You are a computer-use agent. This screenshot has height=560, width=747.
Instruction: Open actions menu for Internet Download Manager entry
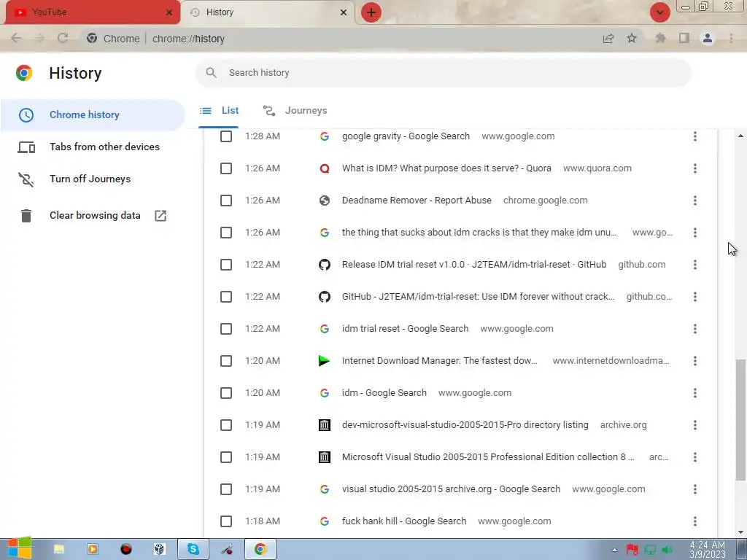[x=695, y=361]
